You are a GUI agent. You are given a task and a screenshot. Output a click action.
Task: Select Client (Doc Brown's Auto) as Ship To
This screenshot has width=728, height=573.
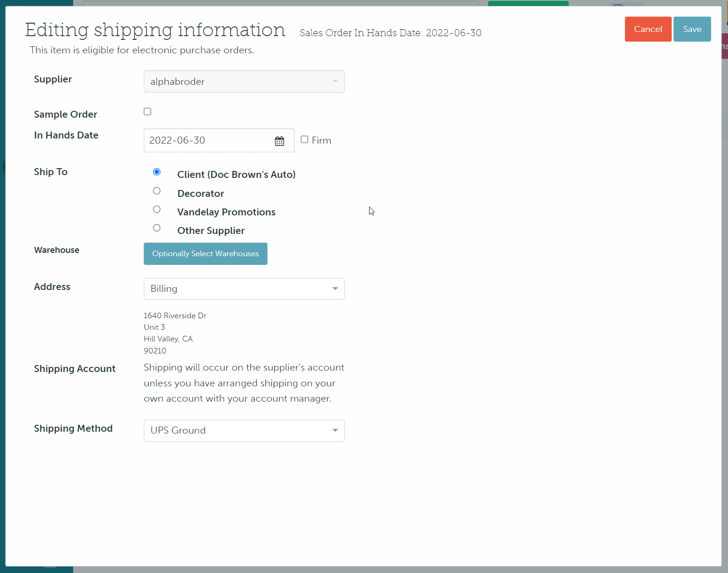(157, 172)
